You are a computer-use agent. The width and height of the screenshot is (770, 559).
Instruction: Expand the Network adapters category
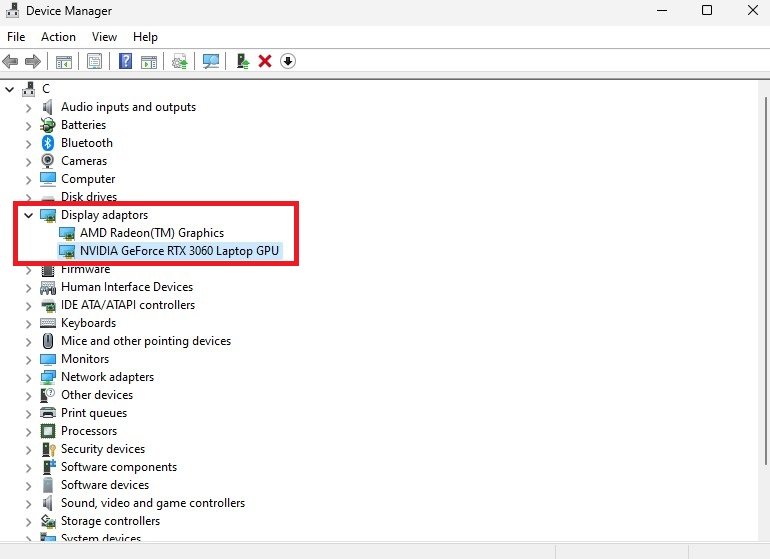tap(28, 377)
